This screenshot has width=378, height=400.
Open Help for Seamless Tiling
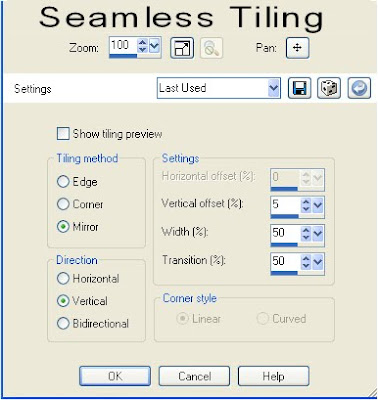[273, 376]
